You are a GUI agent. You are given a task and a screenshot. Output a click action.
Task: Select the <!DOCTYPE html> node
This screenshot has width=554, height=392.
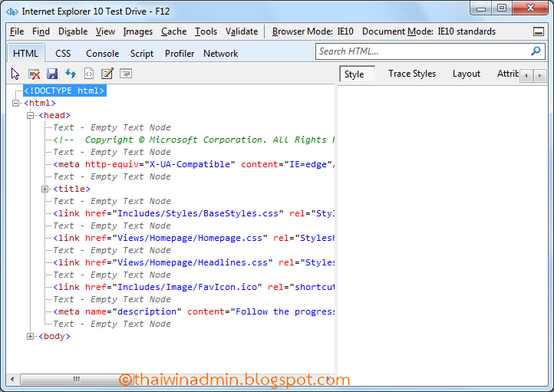pyautogui.click(x=64, y=91)
